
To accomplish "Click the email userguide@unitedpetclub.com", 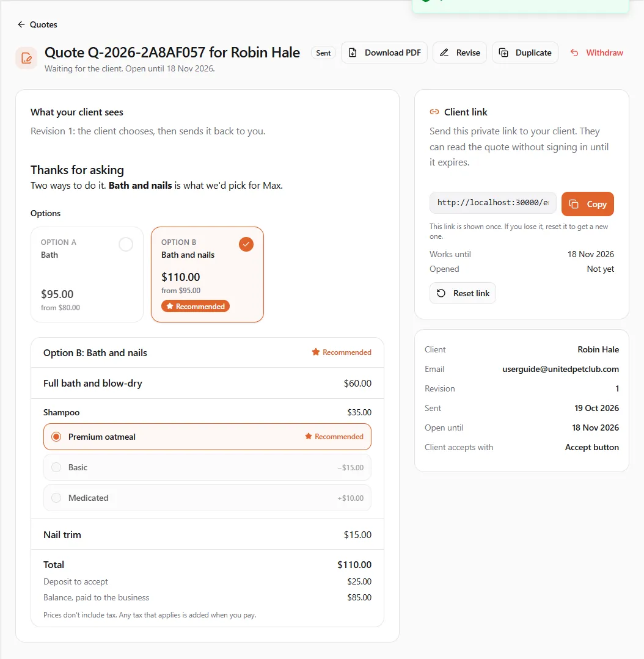I will (x=560, y=368).
